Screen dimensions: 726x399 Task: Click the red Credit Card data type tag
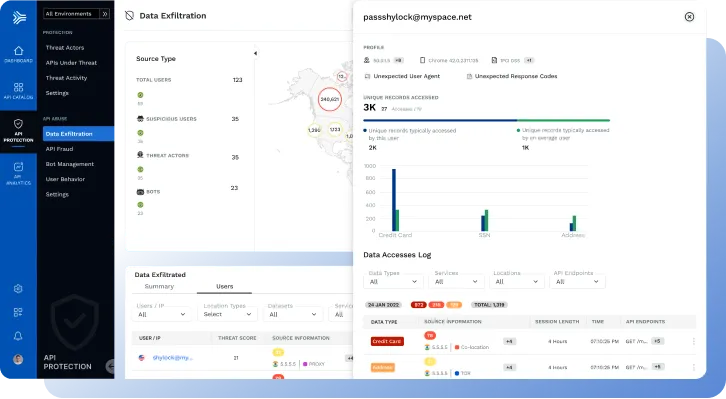coord(387,341)
